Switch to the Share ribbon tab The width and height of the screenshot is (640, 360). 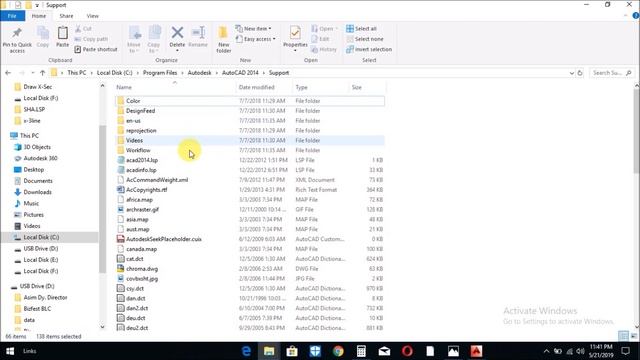click(x=66, y=16)
